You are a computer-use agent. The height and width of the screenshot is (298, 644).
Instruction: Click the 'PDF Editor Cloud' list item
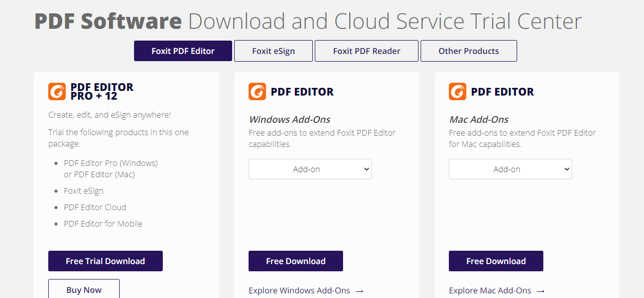click(95, 207)
